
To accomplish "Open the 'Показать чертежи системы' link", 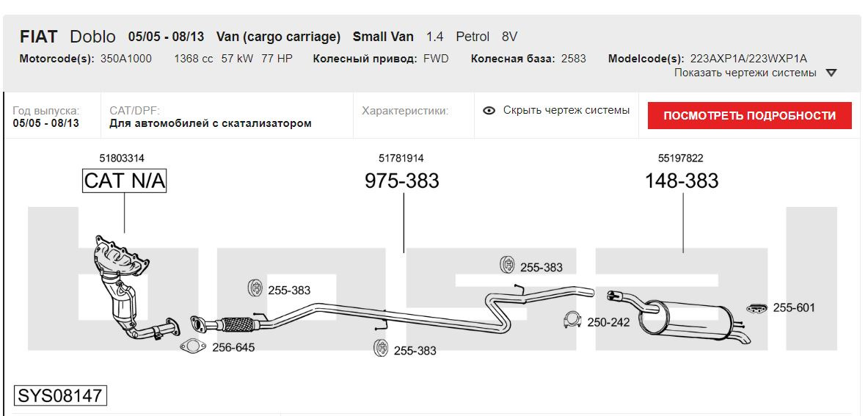I will pos(745,73).
